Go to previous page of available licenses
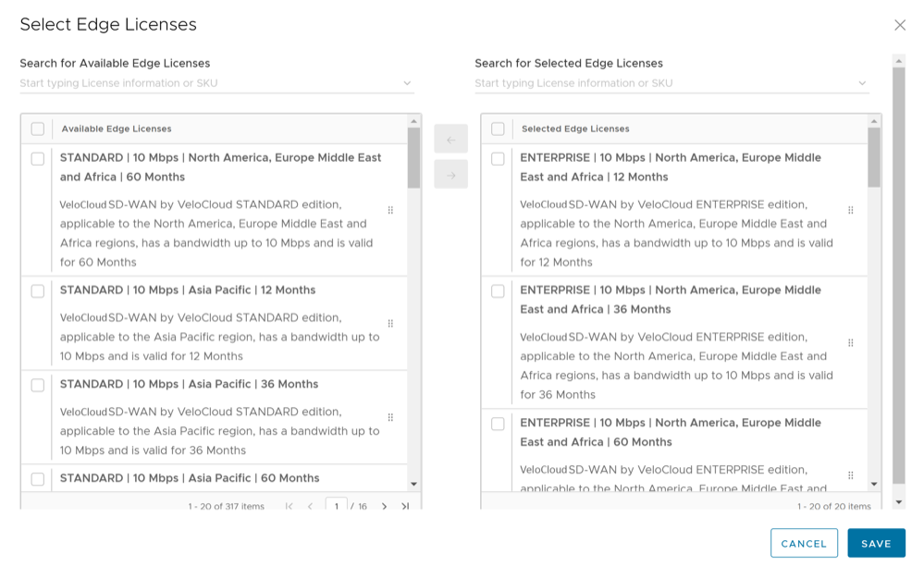Viewport: 924px width, 567px height. coord(310,506)
